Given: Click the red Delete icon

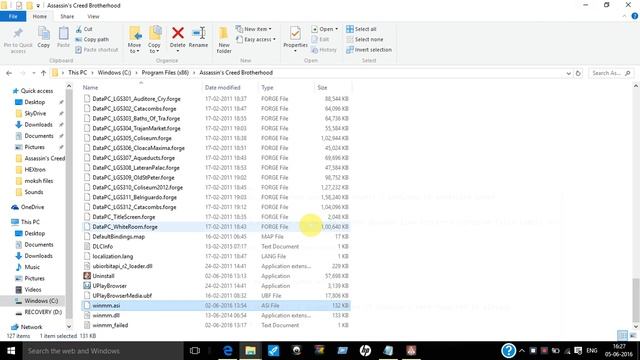Looking at the screenshot, I should pyautogui.click(x=178, y=33).
